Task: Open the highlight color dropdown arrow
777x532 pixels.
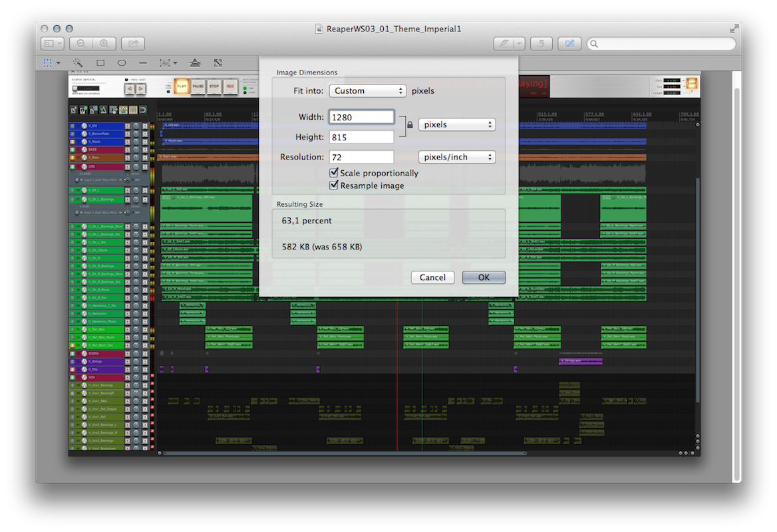Action: coord(520,44)
